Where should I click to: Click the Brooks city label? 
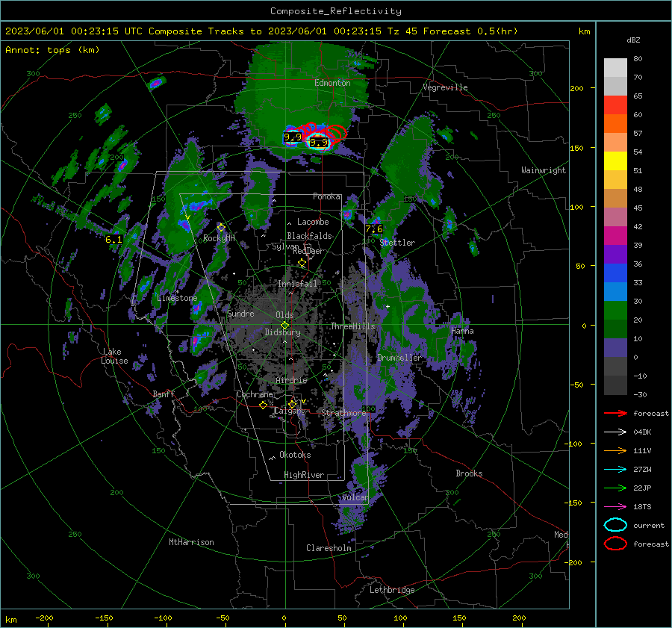point(469,473)
